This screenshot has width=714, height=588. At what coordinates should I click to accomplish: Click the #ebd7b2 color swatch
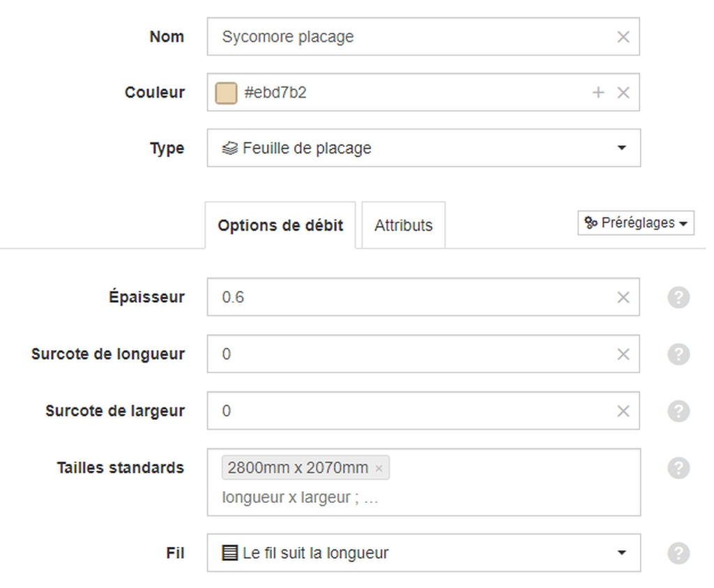226,93
